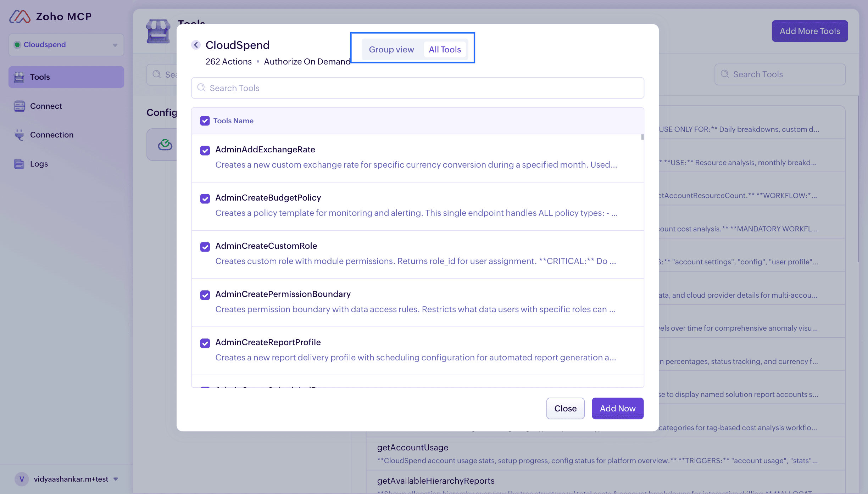The height and width of the screenshot is (494, 868).
Task: Expand the vidyaashankar.m+test account menu
Action: coord(116,479)
